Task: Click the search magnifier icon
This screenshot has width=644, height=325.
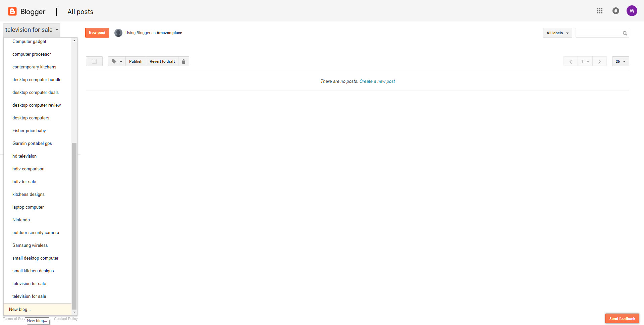Action: point(625,33)
